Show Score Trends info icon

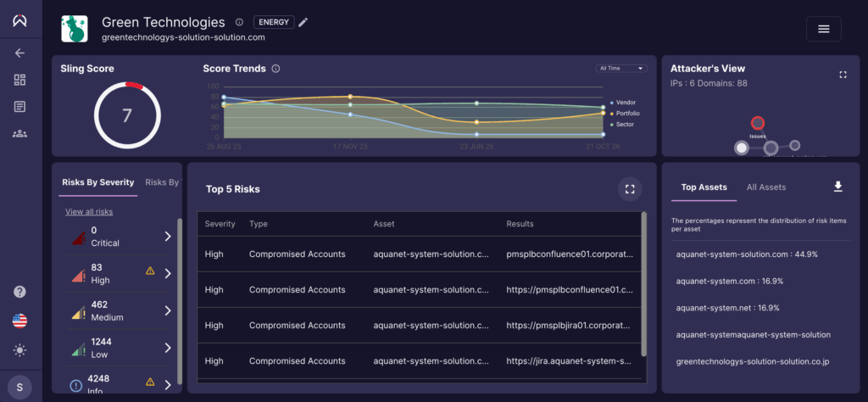point(275,69)
